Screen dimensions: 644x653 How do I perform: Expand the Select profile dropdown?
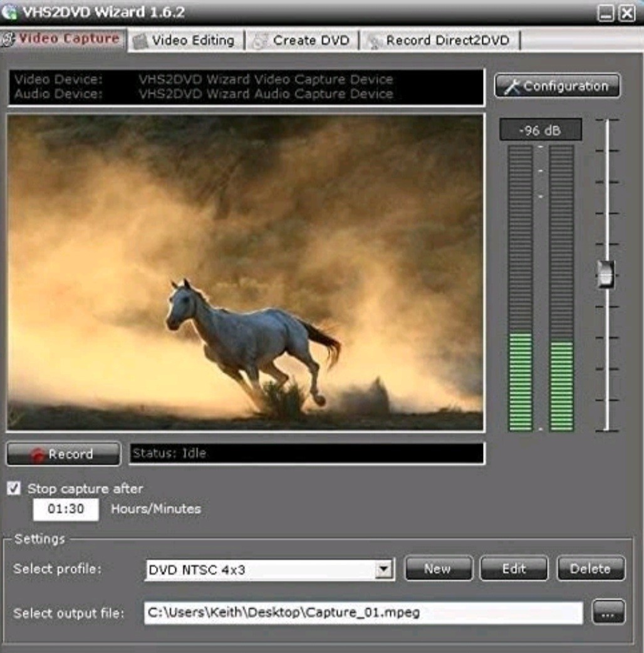pos(383,569)
